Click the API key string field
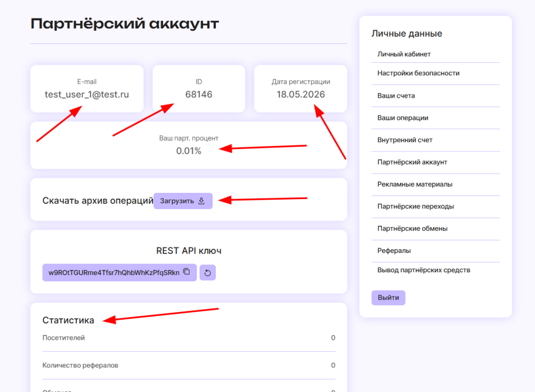This screenshot has height=392, width=535. (120, 272)
